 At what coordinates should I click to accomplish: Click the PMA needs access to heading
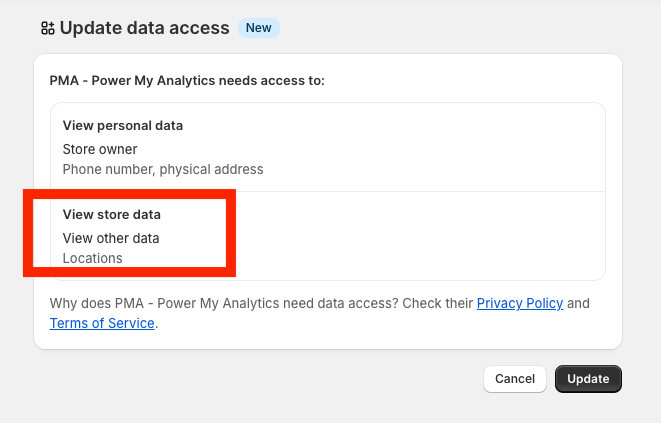(187, 80)
